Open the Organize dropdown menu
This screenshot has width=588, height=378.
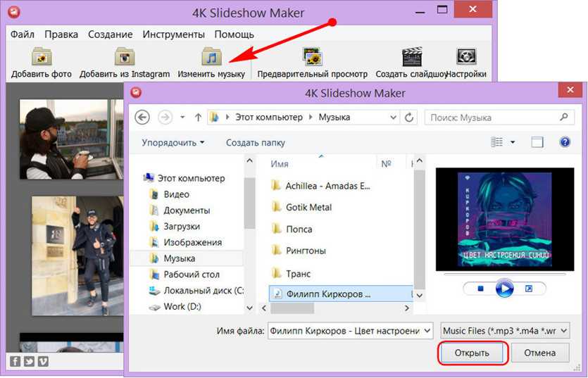(173, 142)
